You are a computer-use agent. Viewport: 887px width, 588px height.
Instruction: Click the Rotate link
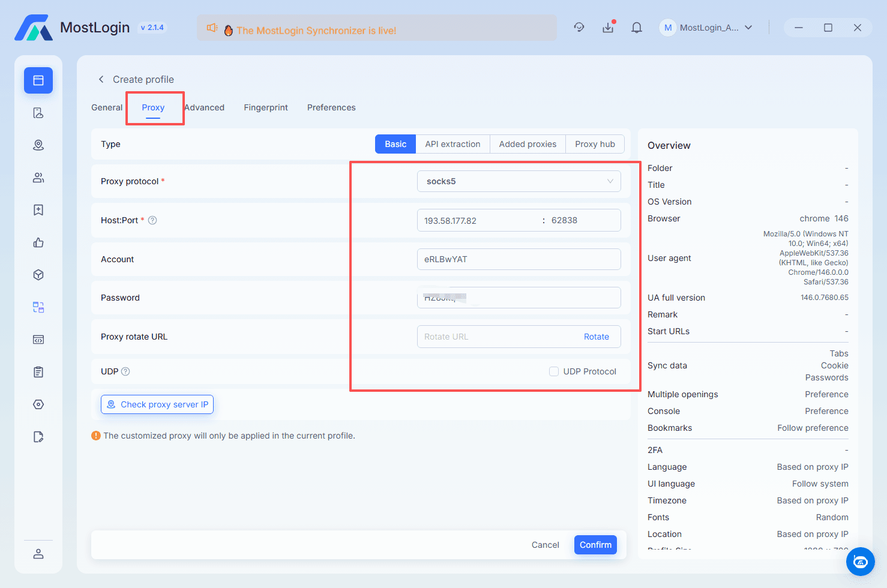click(597, 337)
